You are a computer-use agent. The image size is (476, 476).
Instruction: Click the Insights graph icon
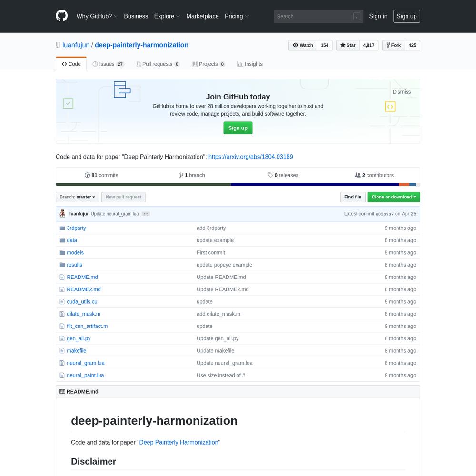(240, 64)
